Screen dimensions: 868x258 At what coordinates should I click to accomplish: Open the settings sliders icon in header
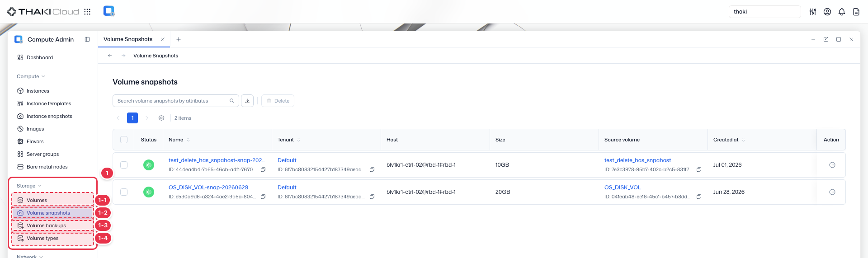(813, 12)
